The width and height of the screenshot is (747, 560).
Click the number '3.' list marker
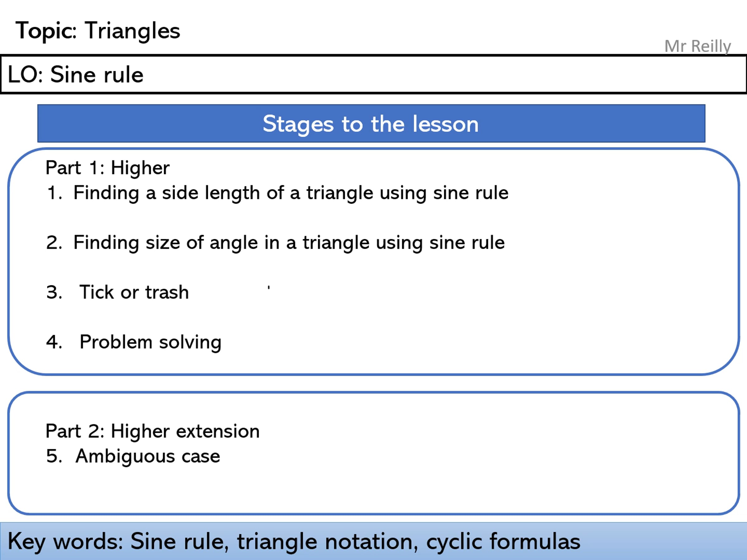pyautogui.click(x=54, y=292)
